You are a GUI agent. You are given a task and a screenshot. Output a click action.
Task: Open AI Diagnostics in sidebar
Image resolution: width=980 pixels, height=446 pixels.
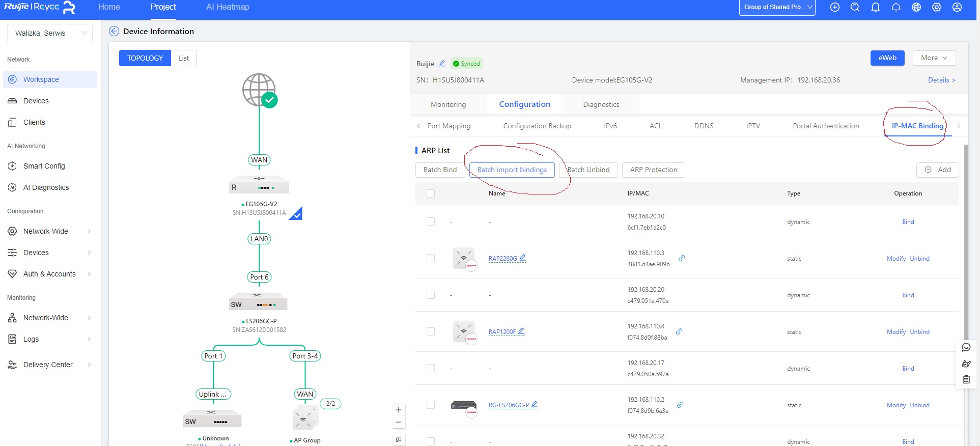[x=46, y=187]
